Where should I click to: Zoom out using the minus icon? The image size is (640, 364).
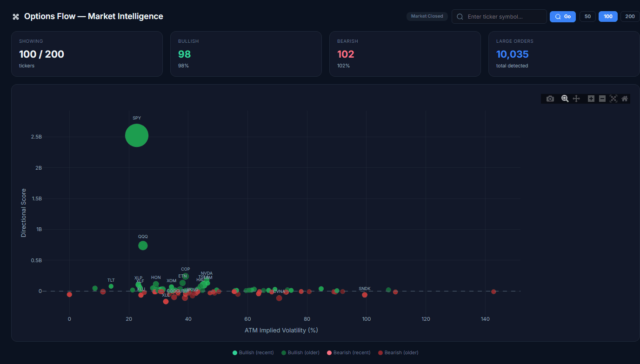click(602, 99)
